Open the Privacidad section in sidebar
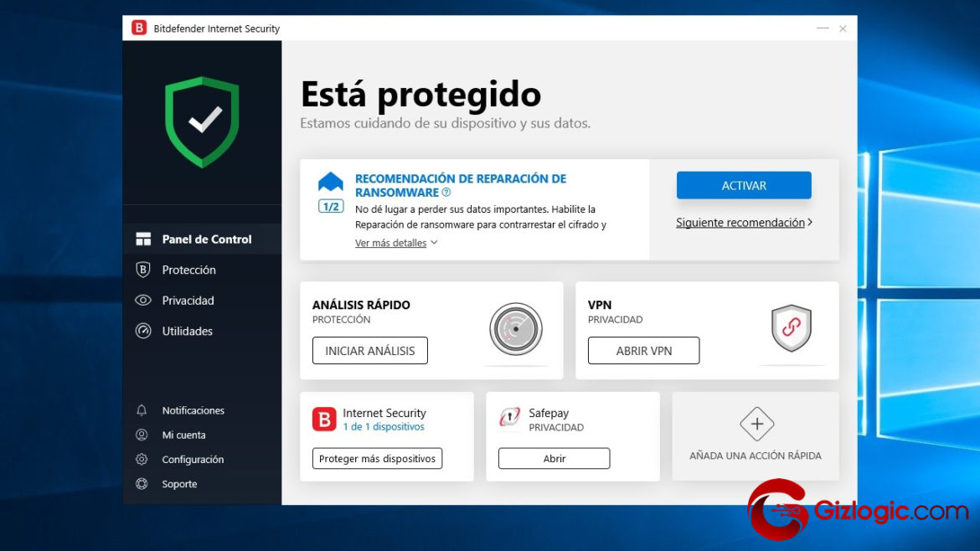This screenshot has height=551, width=980. pyautogui.click(x=188, y=301)
